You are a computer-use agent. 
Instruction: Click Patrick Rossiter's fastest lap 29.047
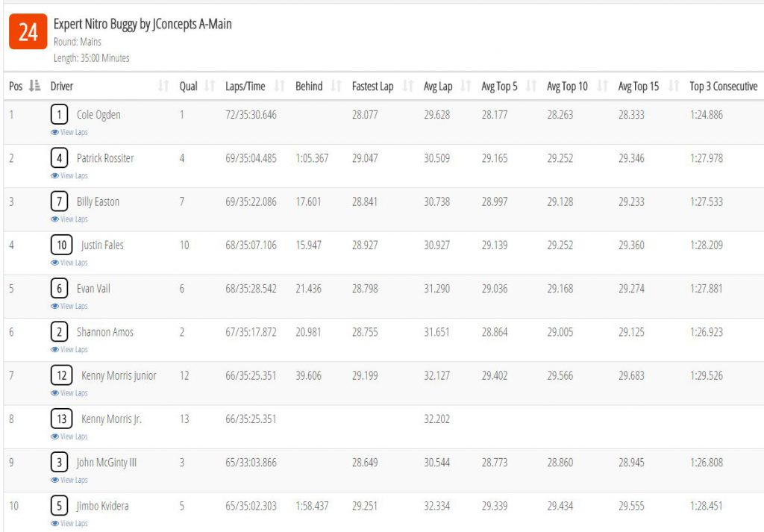[365, 158]
